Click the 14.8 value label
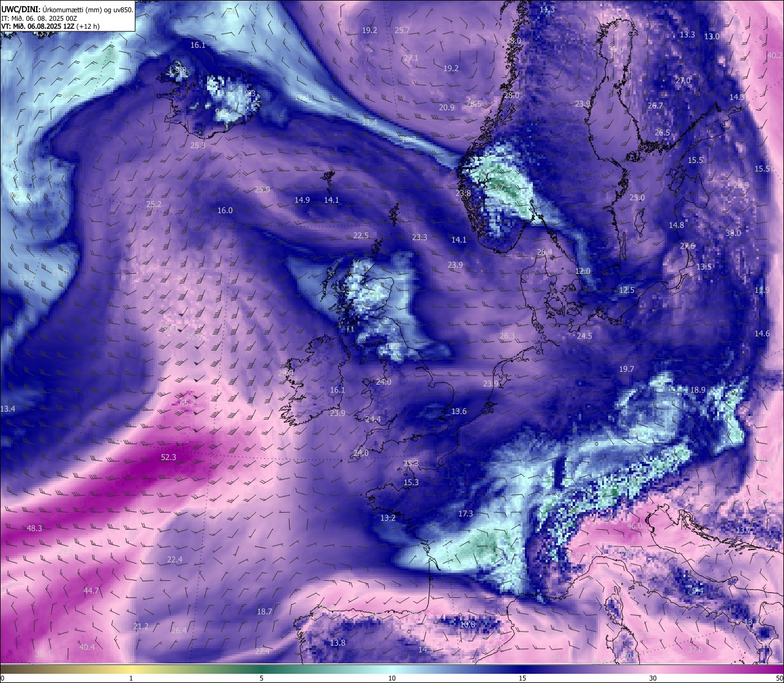 (676, 225)
